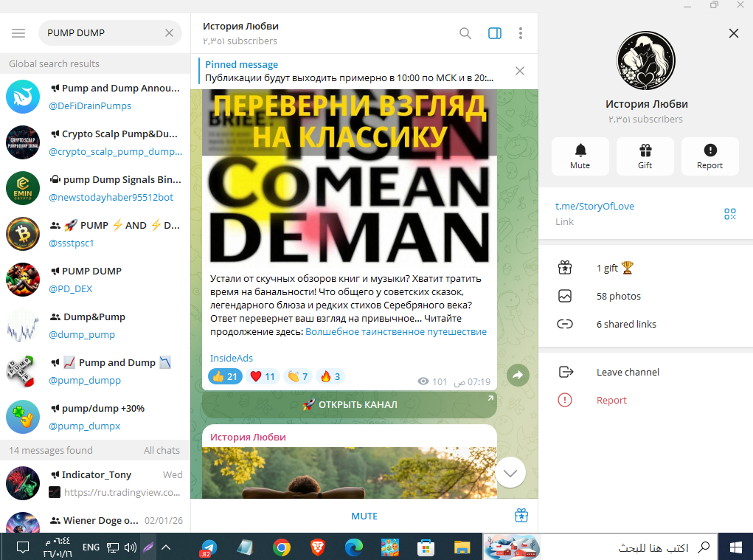Open Wiener Doge message result

[95, 520]
